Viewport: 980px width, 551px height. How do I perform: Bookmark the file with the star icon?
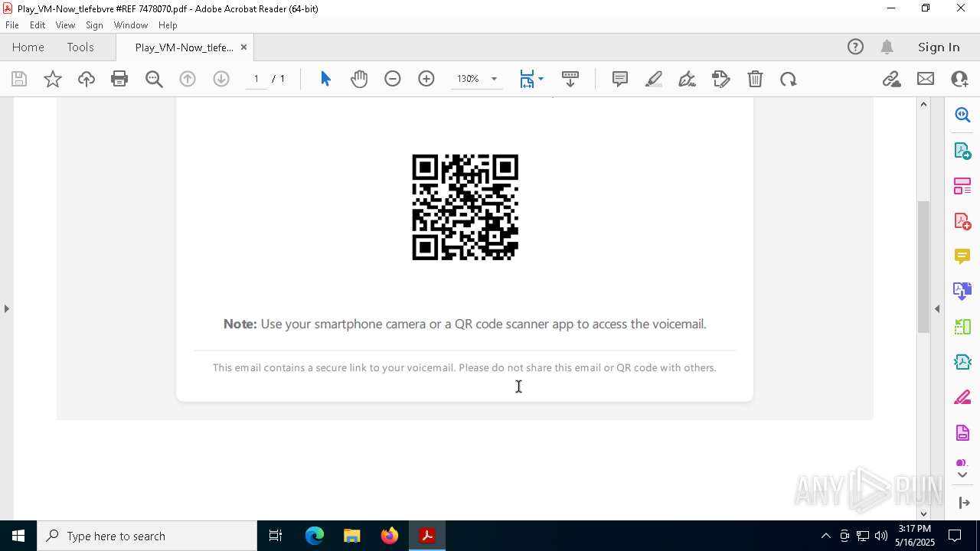click(53, 79)
